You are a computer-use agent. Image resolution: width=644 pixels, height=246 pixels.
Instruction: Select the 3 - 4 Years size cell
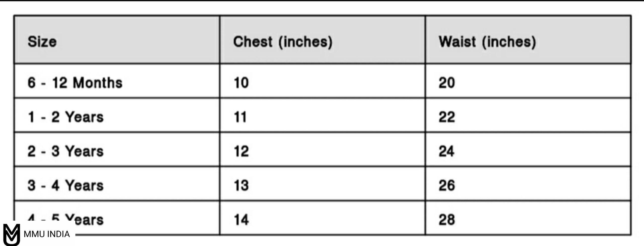pyautogui.click(x=65, y=185)
